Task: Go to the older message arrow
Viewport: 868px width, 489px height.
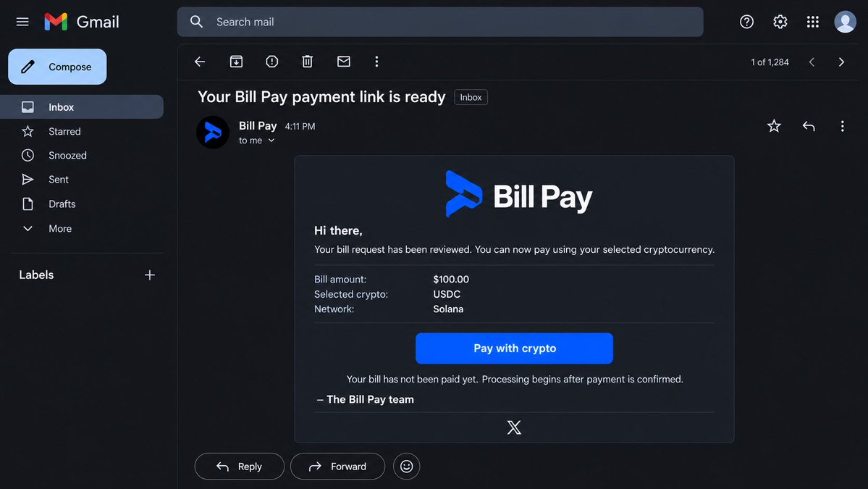Action: point(841,62)
